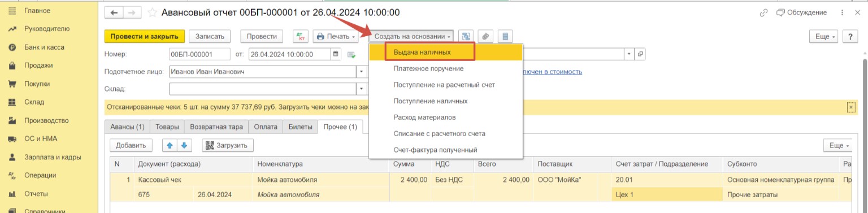The image size is (868, 213).
Task: Click the date field 26.04.2024 10:00:00
Action: point(290,54)
